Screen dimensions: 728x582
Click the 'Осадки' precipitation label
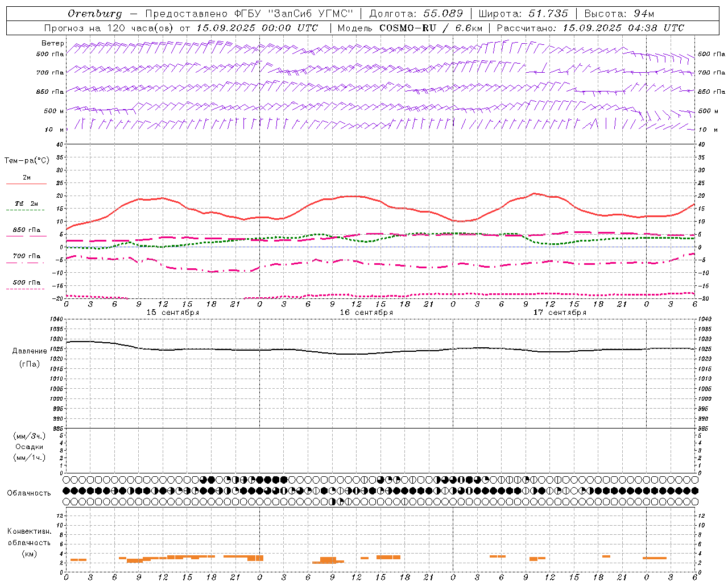[30, 447]
